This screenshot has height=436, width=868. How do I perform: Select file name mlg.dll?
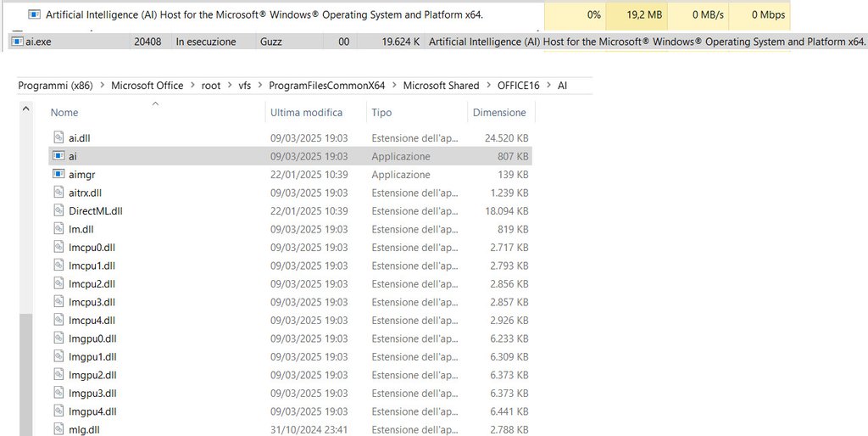coord(84,430)
